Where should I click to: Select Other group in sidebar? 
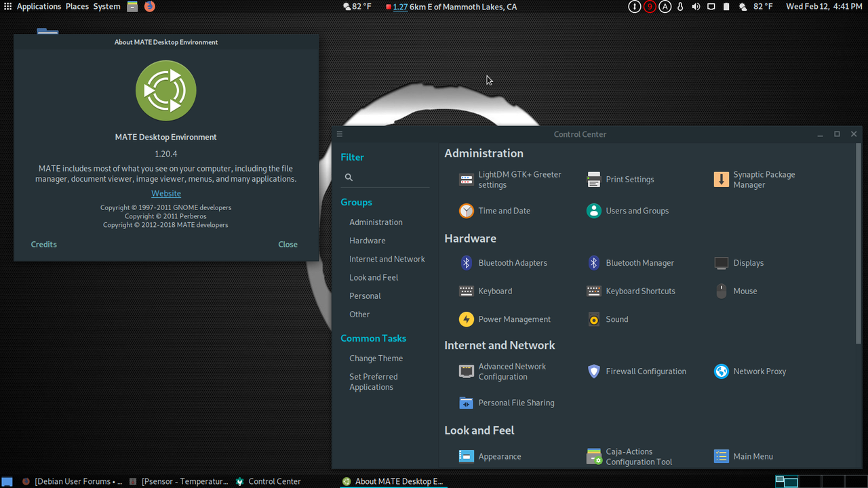(x=359, y=314)
